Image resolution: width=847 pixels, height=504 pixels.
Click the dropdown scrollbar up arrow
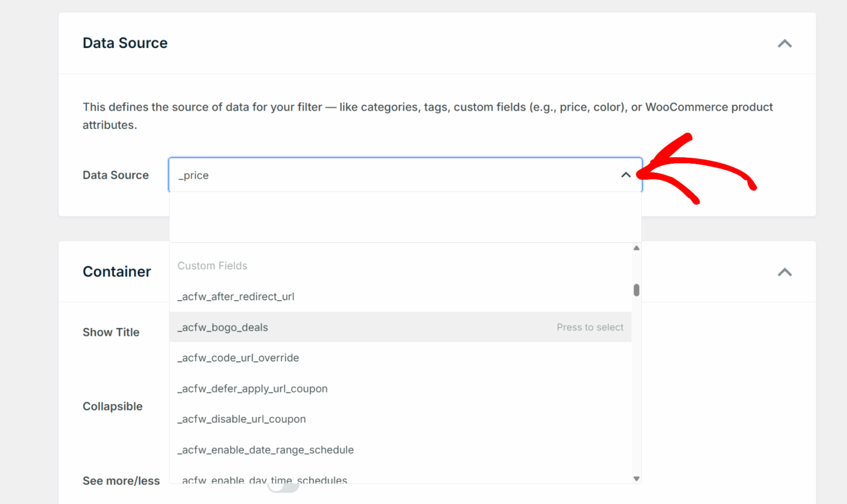(x=636, y=248)
